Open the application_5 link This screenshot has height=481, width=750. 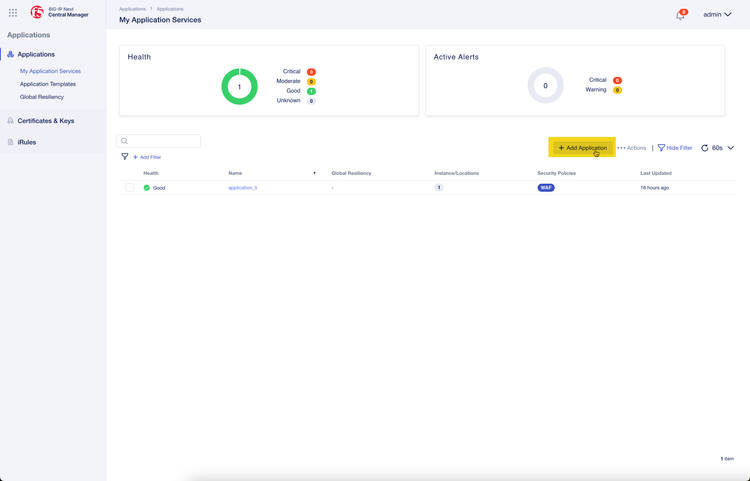pyautogui.click(x=243, y=188)
